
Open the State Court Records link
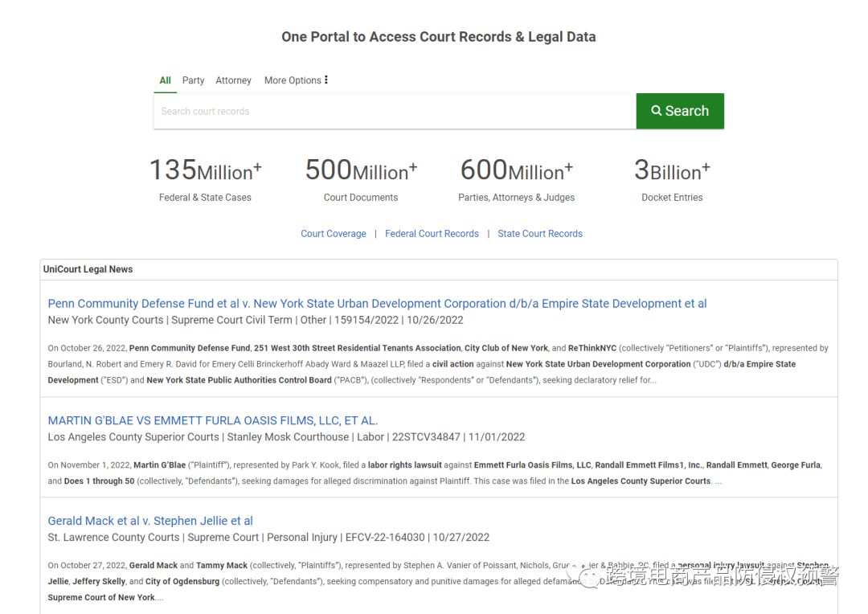click(540, 234)
